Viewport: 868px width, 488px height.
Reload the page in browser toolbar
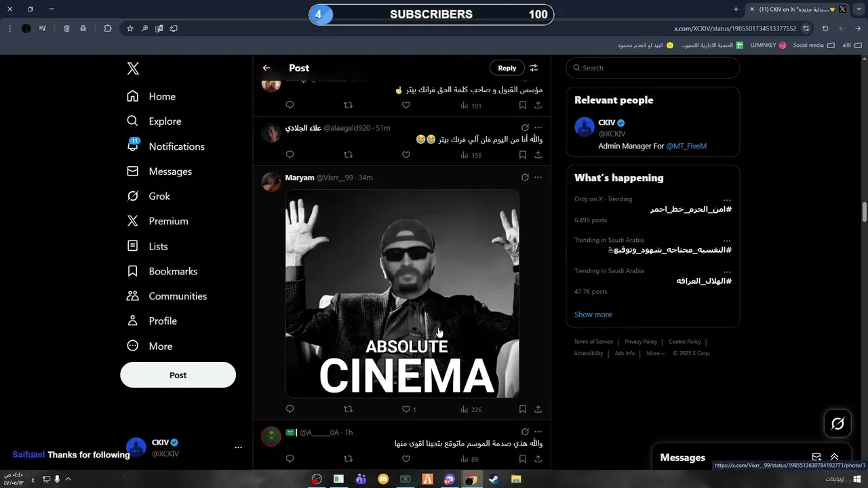(825, 28)
